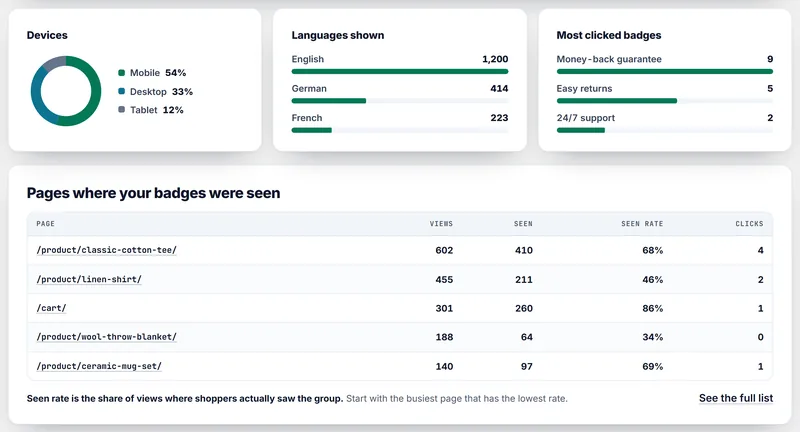The image size is (800, 432).
Task: Open the /product/classic-cotton-tee/ page link
Action: (106, 250)
